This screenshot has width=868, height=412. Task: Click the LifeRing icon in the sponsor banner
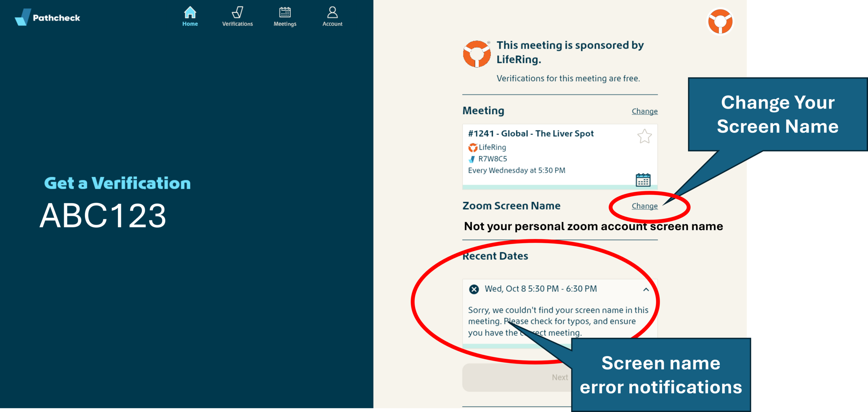pyautogui.click(x=477, y=53)
